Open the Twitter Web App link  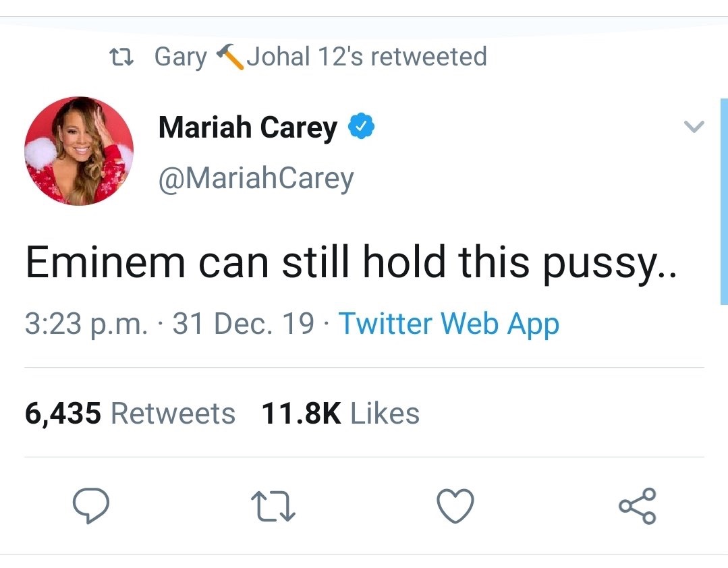448,324
